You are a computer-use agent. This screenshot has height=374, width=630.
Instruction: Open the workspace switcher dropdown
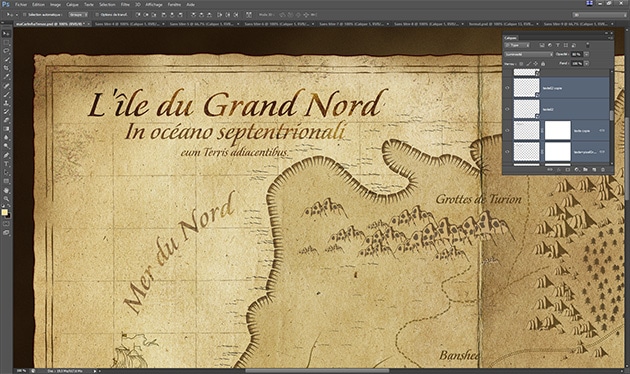point(599,14)
